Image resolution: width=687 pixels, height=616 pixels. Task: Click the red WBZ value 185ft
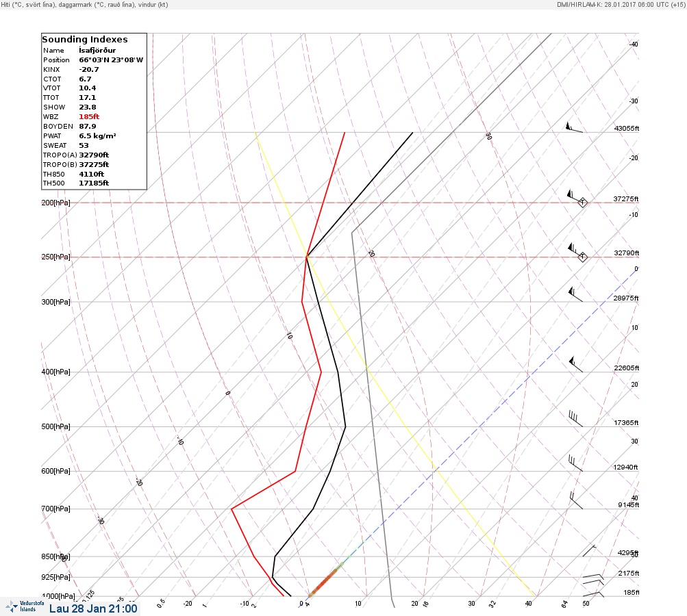[89, 117]
